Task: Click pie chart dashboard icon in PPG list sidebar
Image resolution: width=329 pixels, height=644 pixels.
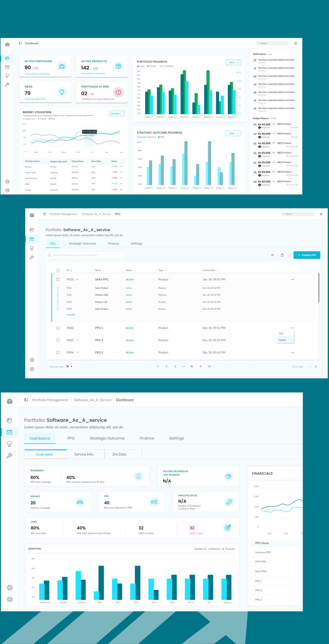Action: pyautogui.click(x=32, y=230)
